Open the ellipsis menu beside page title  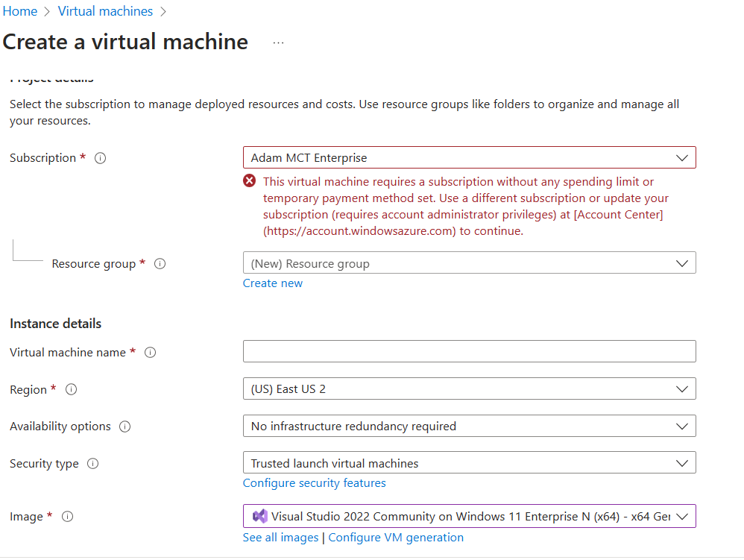(278, 43)
